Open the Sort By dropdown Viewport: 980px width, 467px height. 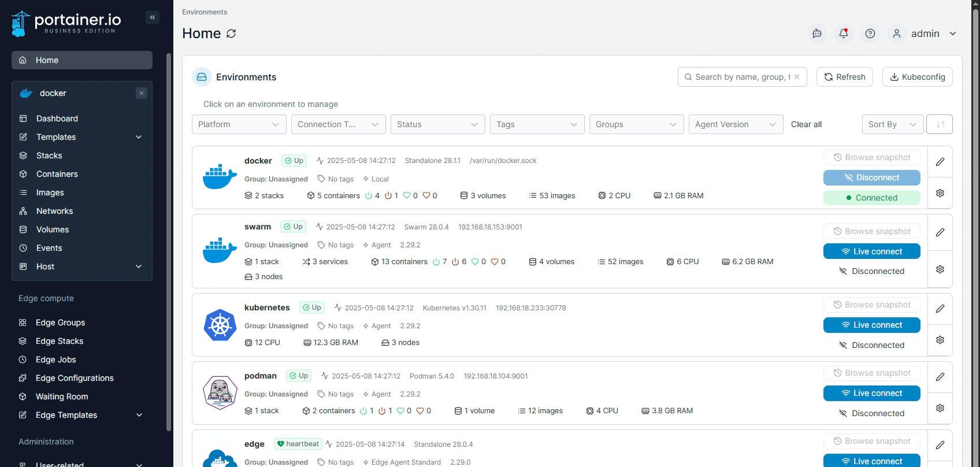pyautogui.click(x=892, y=124)
